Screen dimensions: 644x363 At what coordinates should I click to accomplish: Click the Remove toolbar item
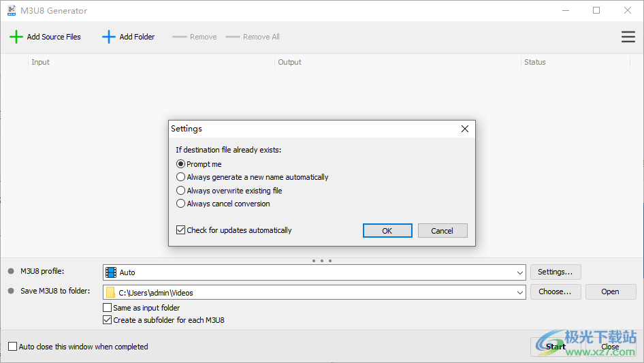195,37
